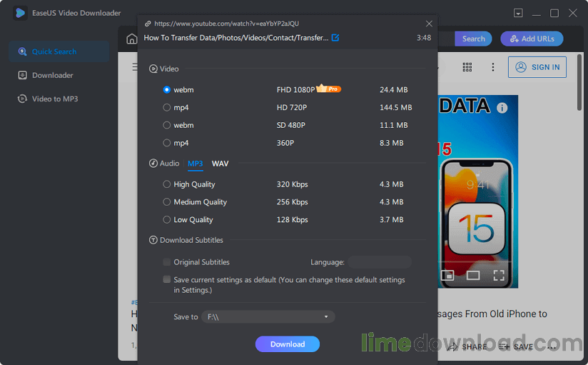Click the home icon in browser bar
This screenshot has width=588, height=365.
[x=131, y=39]
